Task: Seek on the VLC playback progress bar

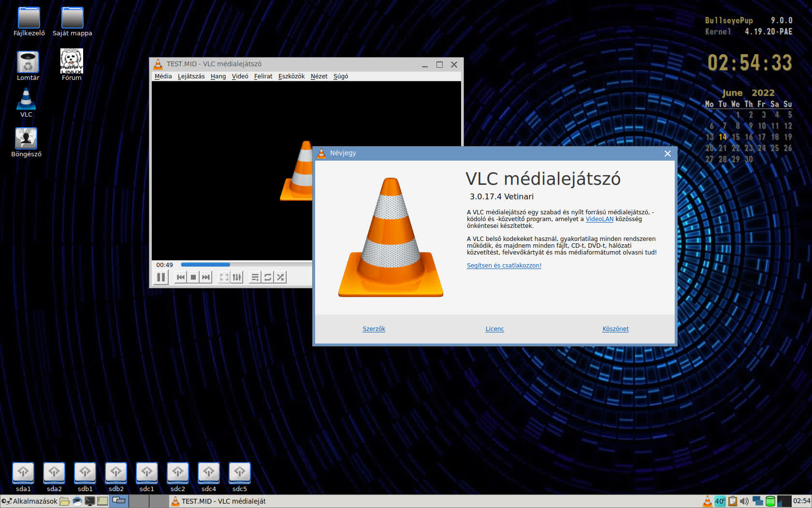Action: pyautogui.click(x=246, y=265)
